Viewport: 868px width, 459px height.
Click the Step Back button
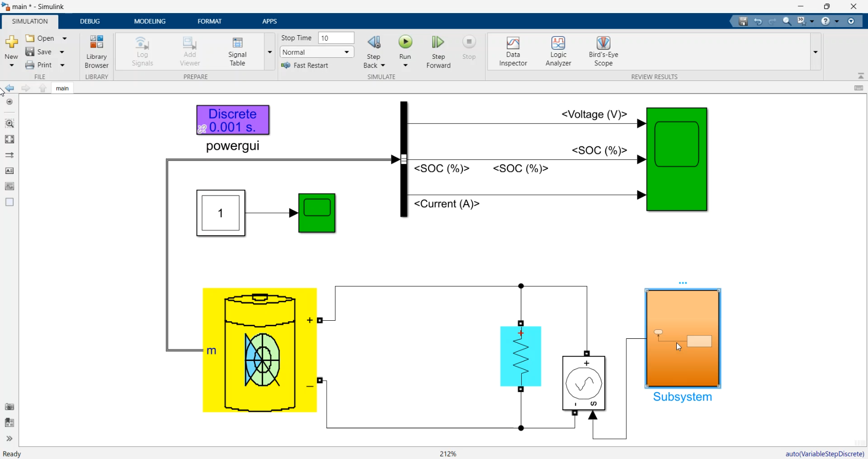(x=374, y=51)
